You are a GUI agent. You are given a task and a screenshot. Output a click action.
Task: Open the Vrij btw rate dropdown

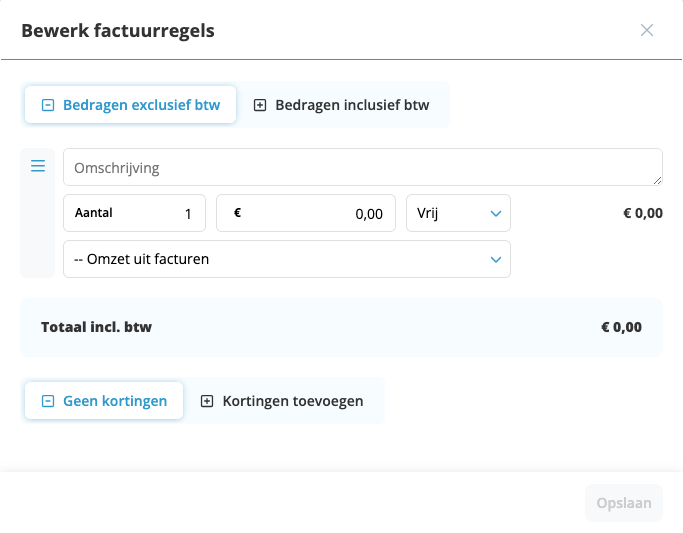[458, 213]
